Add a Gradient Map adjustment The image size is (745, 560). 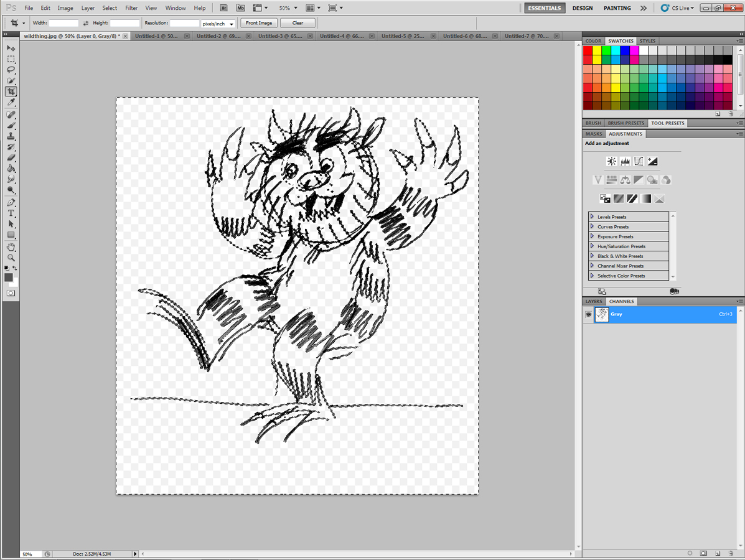click(645, 198)
